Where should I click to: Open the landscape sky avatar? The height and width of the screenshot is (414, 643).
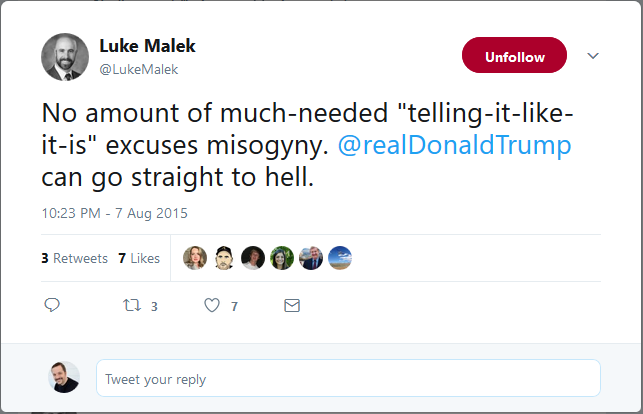340,258
